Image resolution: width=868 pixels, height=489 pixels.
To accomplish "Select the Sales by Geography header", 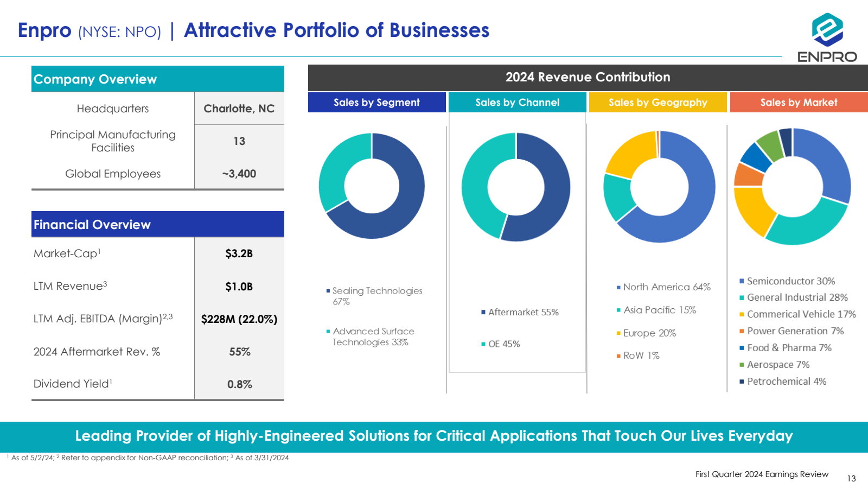I will (x=658, y=102).
